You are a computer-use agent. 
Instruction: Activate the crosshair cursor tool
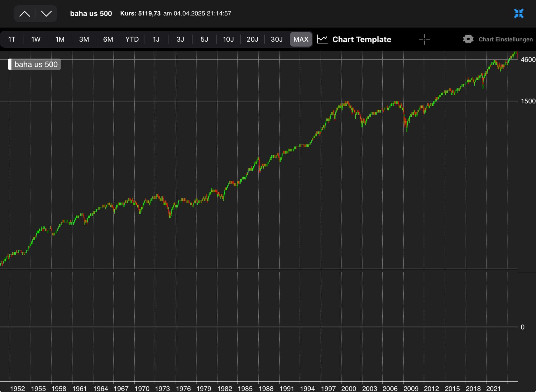(424, 40)
